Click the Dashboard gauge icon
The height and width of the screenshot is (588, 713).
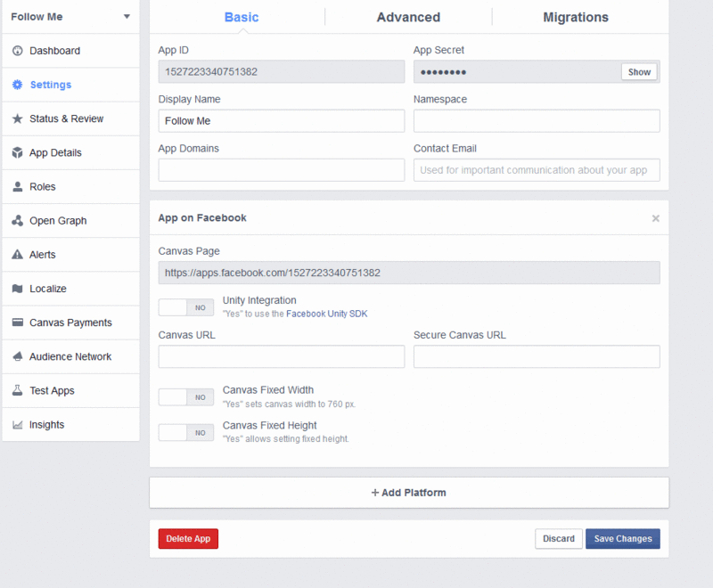click(x=17, y=51)
